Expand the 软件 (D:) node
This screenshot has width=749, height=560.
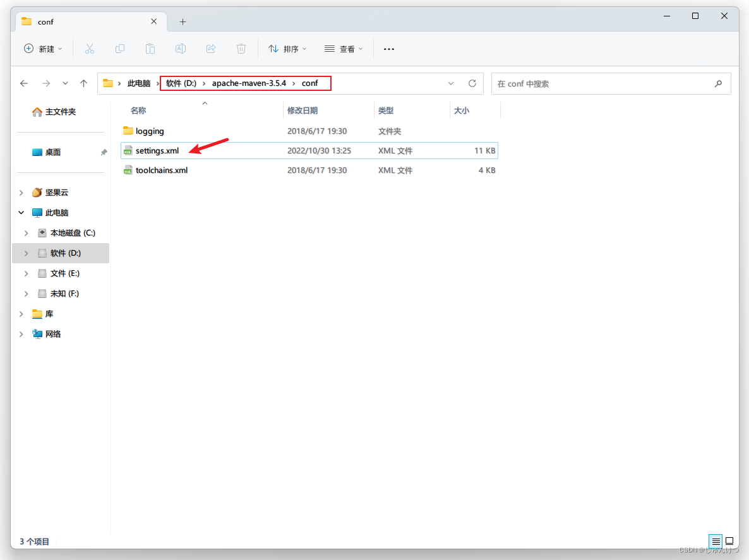(27, 253)
